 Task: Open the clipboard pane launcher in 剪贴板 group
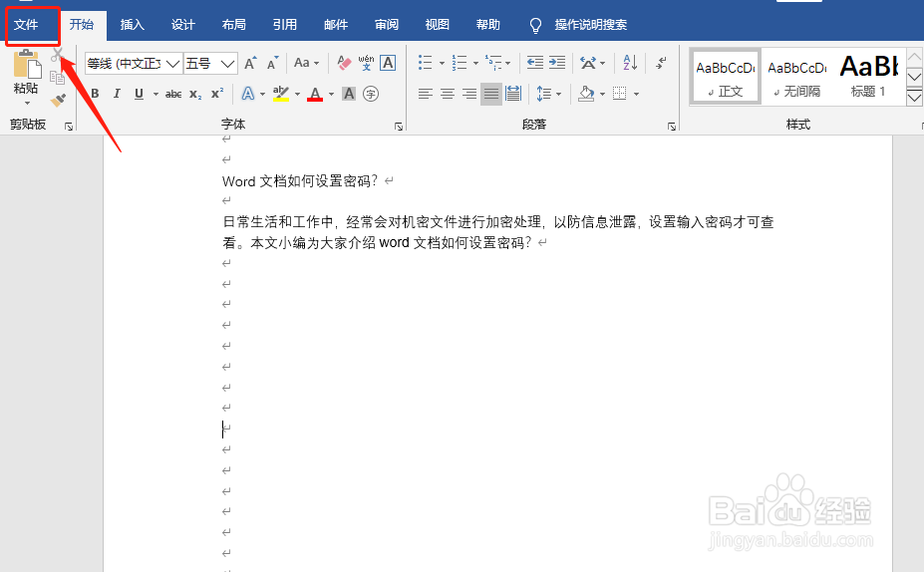tap(69, 127)
